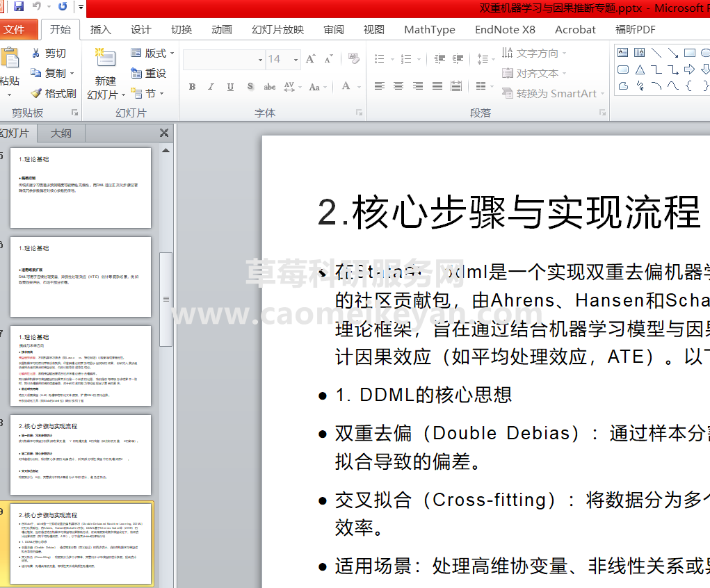Switch to the 幻灯片放映 ribbon tab

(278, 30)
